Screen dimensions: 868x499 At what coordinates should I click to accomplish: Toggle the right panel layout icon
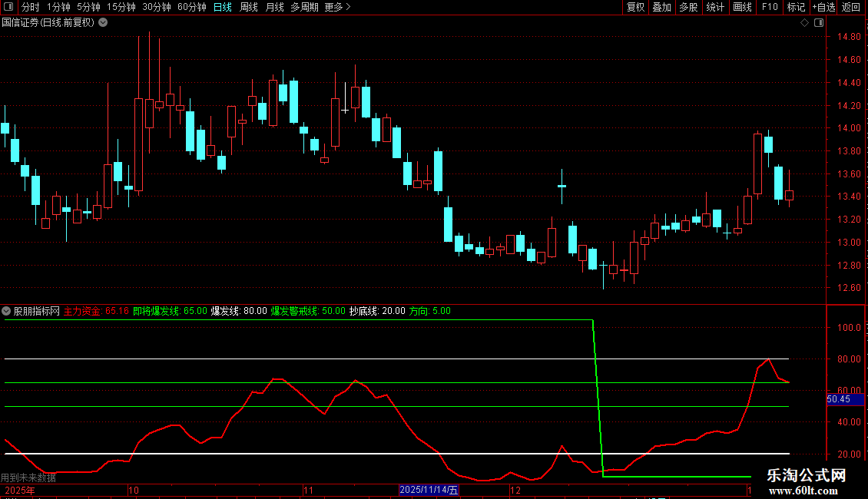click(x=819, y=23)
